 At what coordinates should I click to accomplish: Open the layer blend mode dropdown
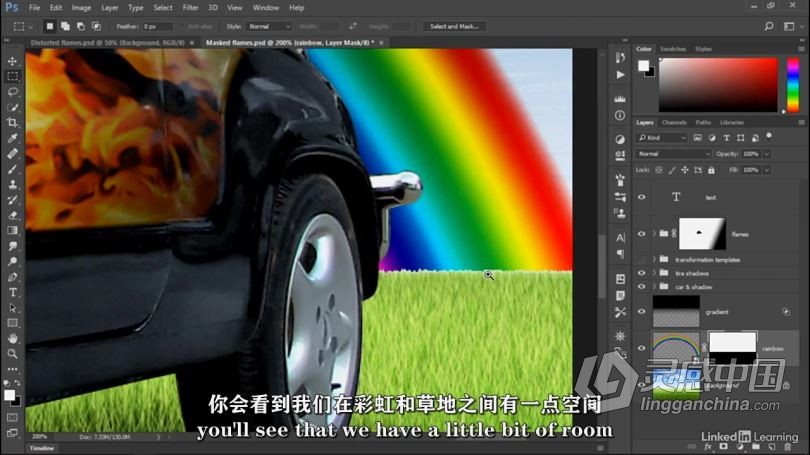point(674,154)
